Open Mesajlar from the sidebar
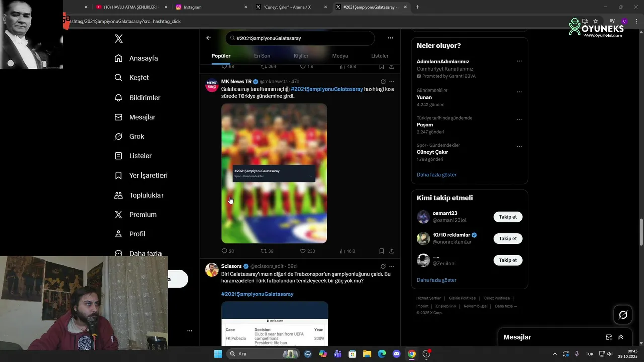 [x=135, y=117]
